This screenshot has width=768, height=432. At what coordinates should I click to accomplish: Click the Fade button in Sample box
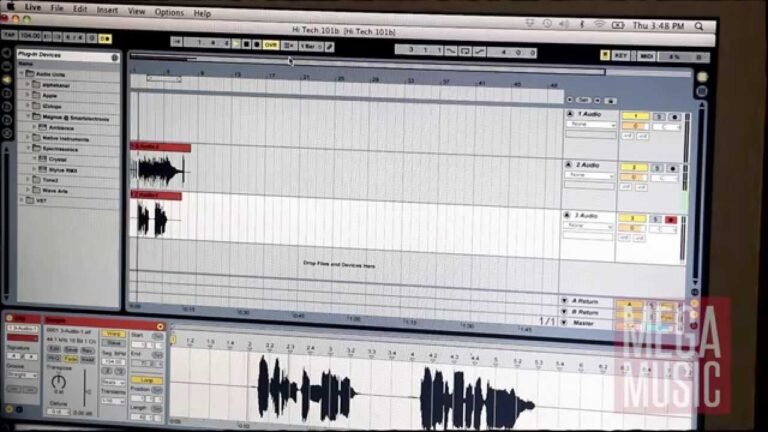click(x=71, y=359)
